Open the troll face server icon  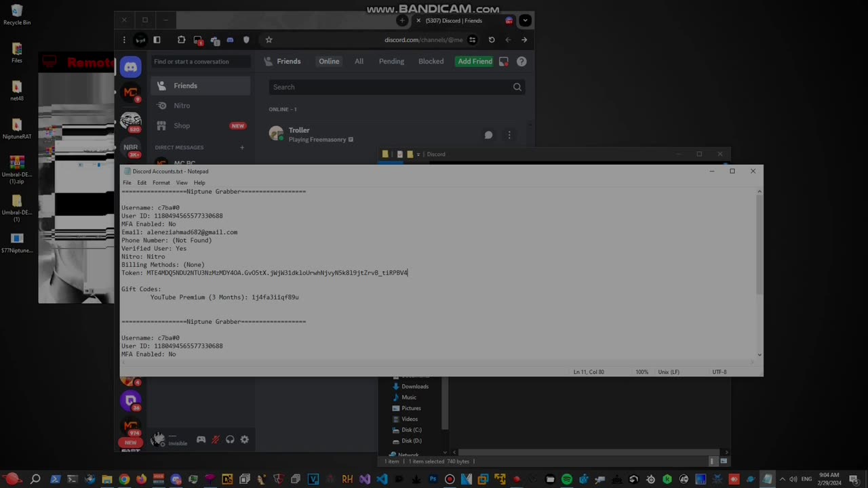click(x=131, y=121)
